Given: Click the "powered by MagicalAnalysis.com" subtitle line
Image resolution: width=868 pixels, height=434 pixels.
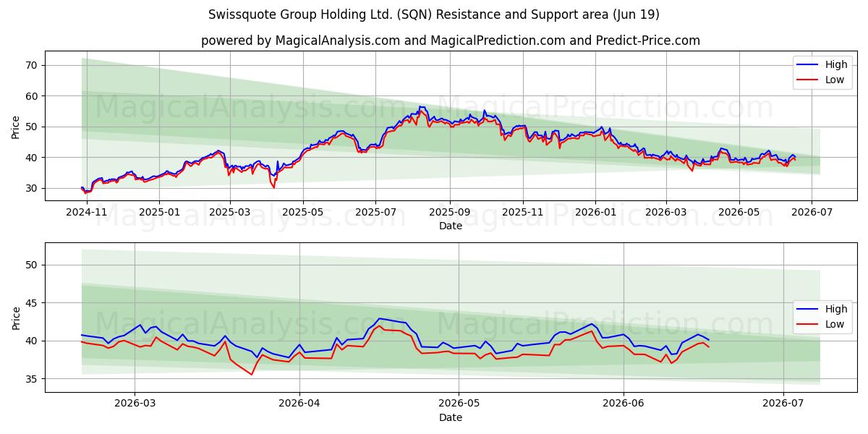Looking at the screenshot, I should click(451, 41).
